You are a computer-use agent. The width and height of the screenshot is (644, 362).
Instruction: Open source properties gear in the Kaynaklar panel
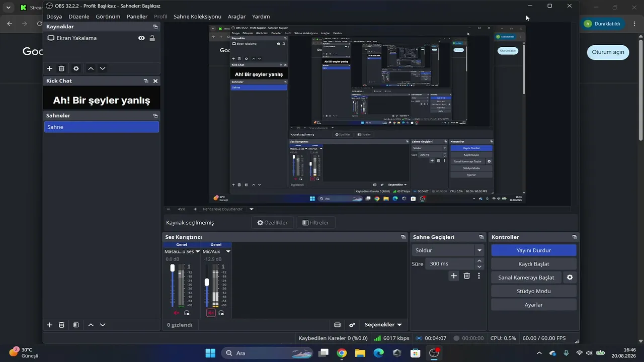[76, 68]
